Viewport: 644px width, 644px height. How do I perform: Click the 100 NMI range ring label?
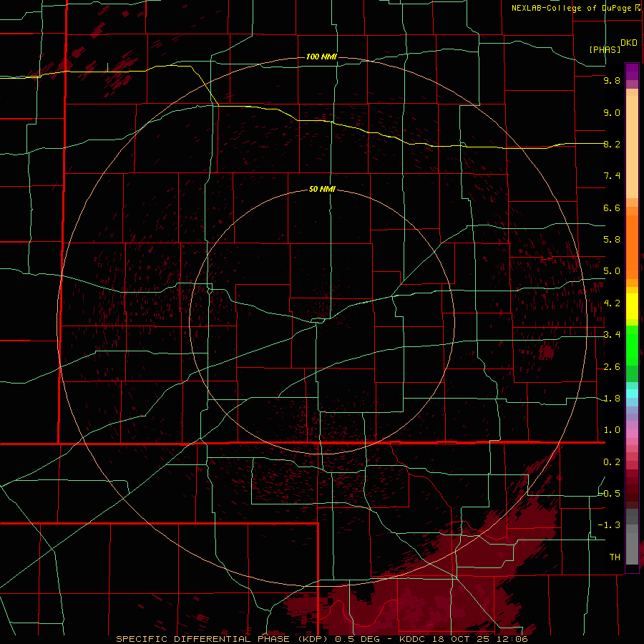tap(321, 57)
